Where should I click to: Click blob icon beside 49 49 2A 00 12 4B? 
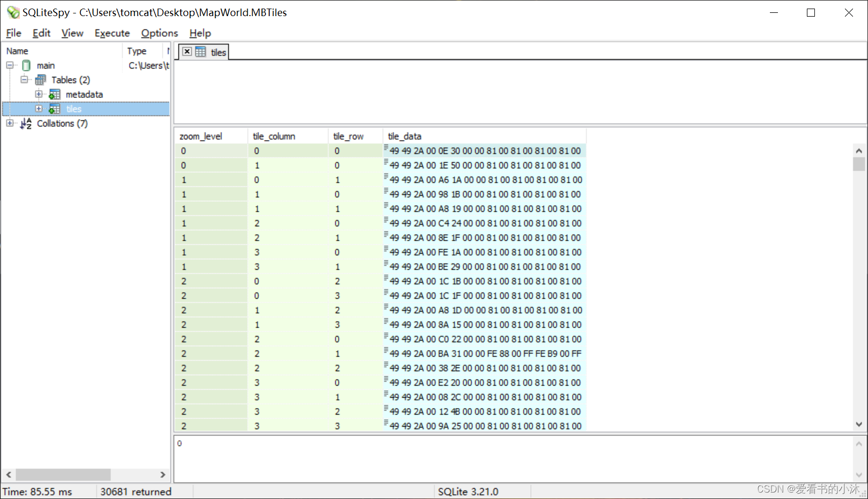[386, 408]
